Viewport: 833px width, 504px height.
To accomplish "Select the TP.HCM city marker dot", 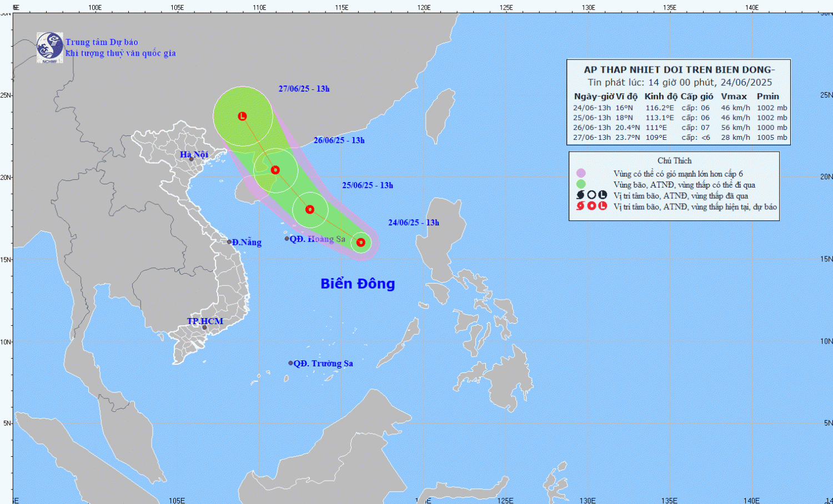I will click(204, 327).
